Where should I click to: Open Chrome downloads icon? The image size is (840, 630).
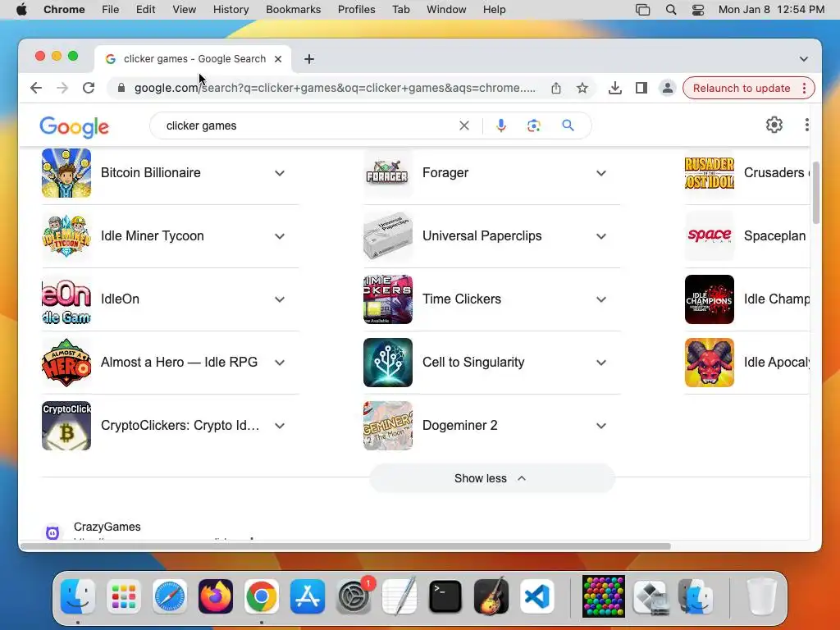coord(615,88)
